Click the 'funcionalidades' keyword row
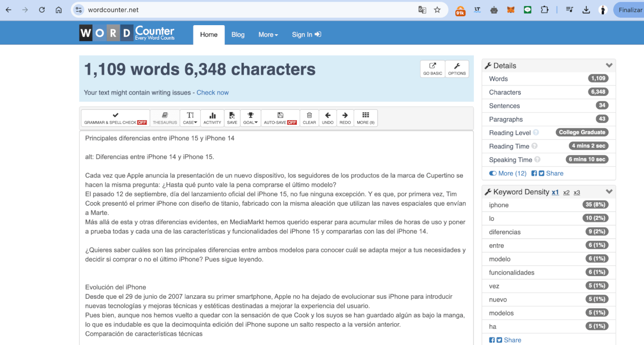 [548, 272]
